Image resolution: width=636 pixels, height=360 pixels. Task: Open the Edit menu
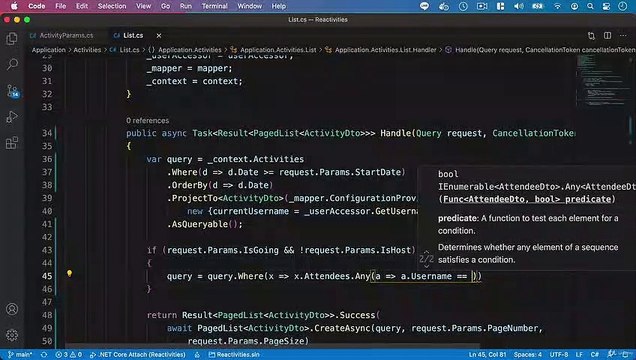(x=82, y=6)
